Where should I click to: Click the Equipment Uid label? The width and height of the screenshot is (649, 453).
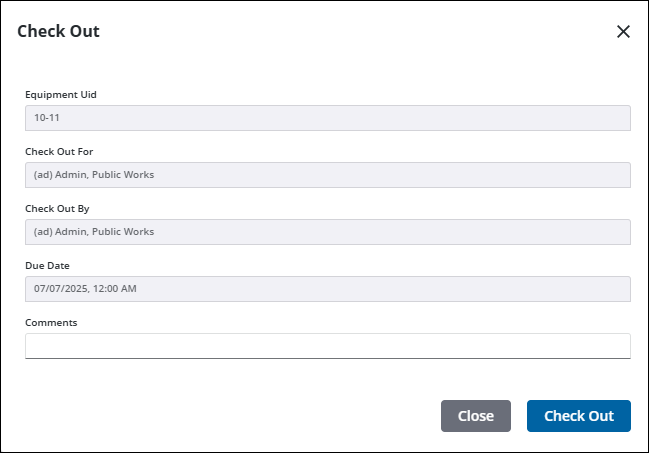61,95
